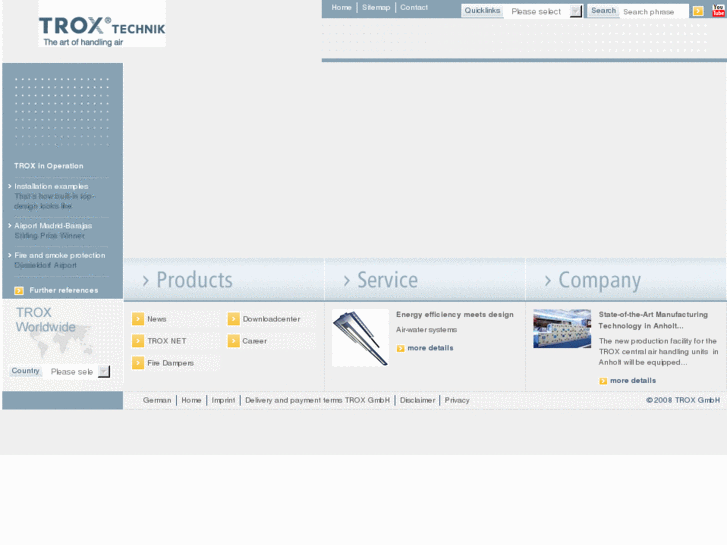This screenshot has width=727, height=545.
Task: Open Fire and smoke protection link
Action: tap(60, 256)
